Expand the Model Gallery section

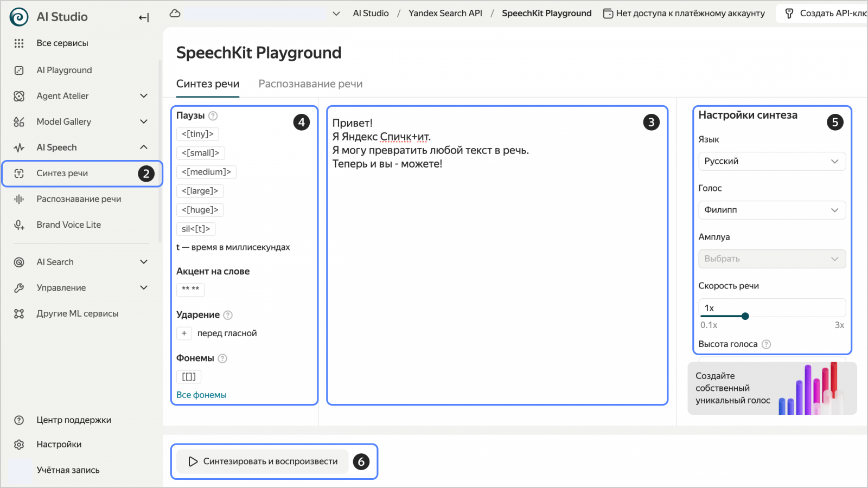(x=144, y=121)
